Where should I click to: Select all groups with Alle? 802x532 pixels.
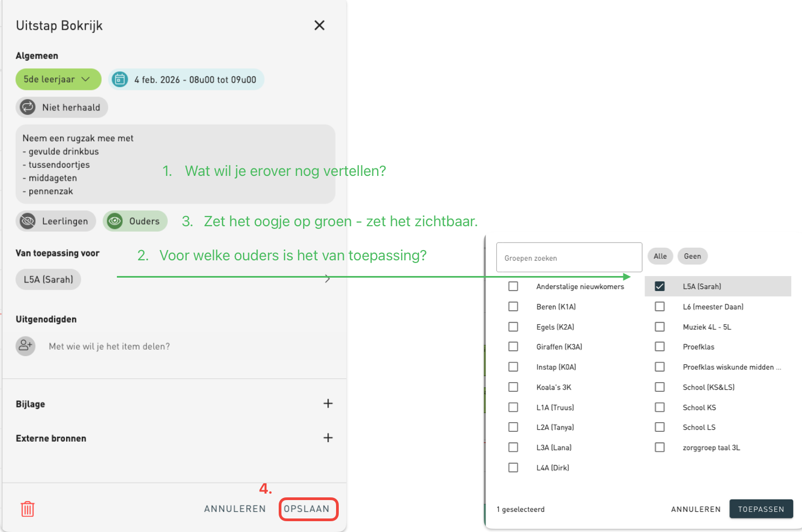pyautogui.click(x=660, y=257)
